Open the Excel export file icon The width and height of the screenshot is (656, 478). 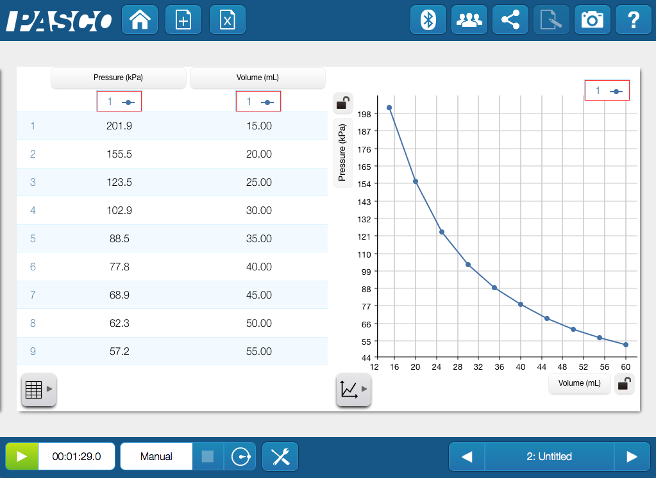227,20
